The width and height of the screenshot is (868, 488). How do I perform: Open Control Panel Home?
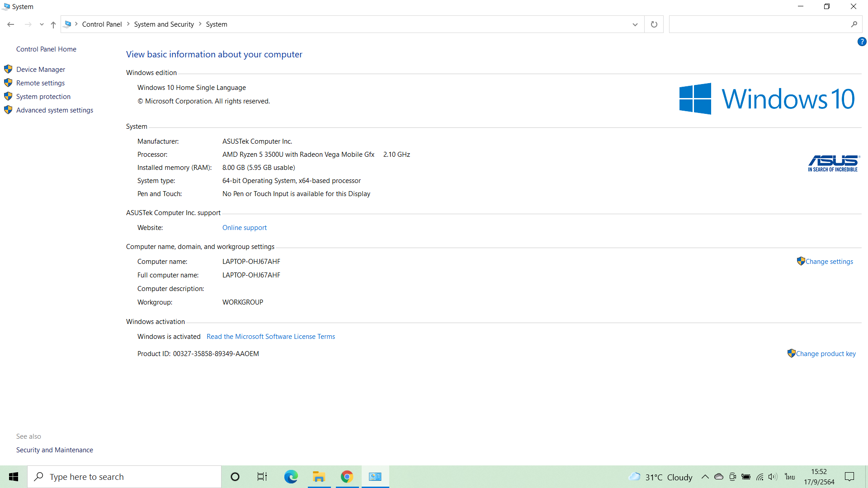46,49
